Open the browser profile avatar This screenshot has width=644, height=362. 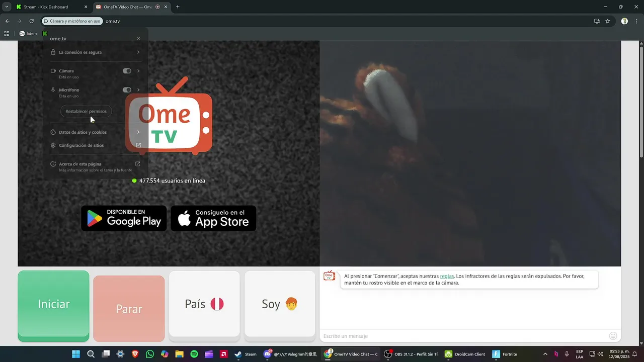pos(624,21)
